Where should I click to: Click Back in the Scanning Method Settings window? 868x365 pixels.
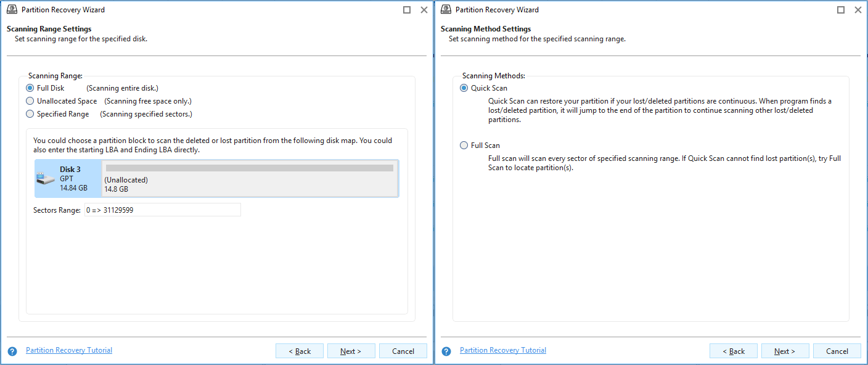(733, 351)
